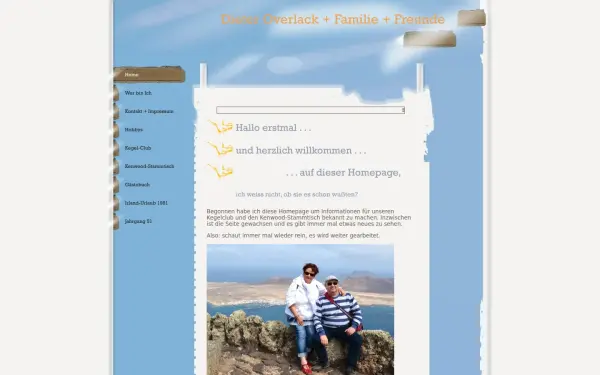Click the paragraph starting "Begonnen habe ich diese Homepage"
The width and height of the screenshot is (600, 375).
[309, 218]
